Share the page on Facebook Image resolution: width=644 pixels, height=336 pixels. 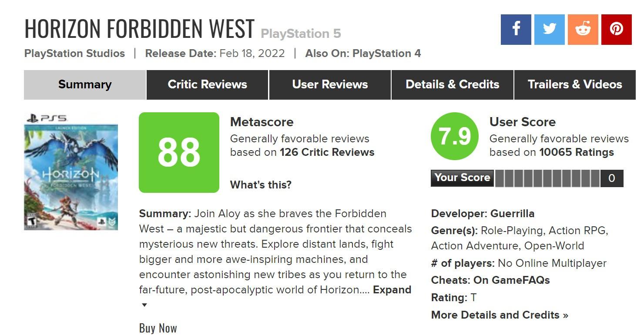coord(516,29)
